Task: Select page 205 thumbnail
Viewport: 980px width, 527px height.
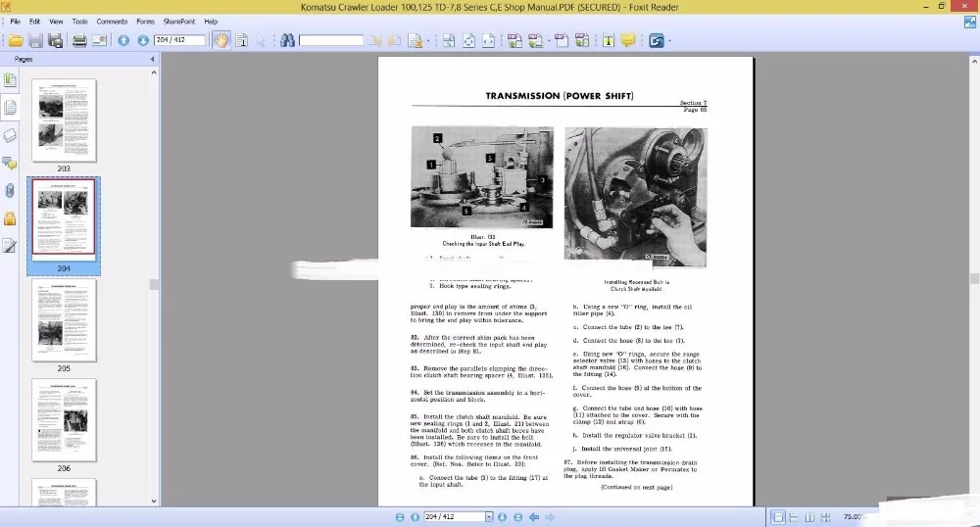Action: click(x=64, y=319)
